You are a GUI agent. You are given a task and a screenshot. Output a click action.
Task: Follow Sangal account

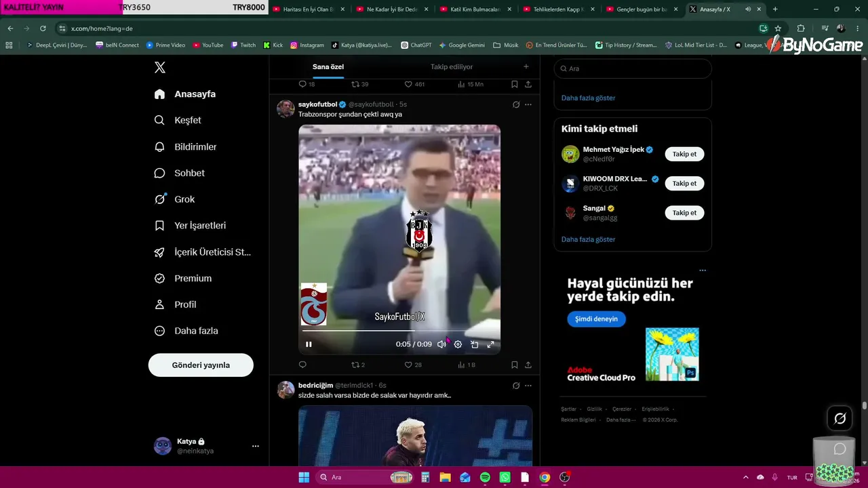click(x=684, y=213)
